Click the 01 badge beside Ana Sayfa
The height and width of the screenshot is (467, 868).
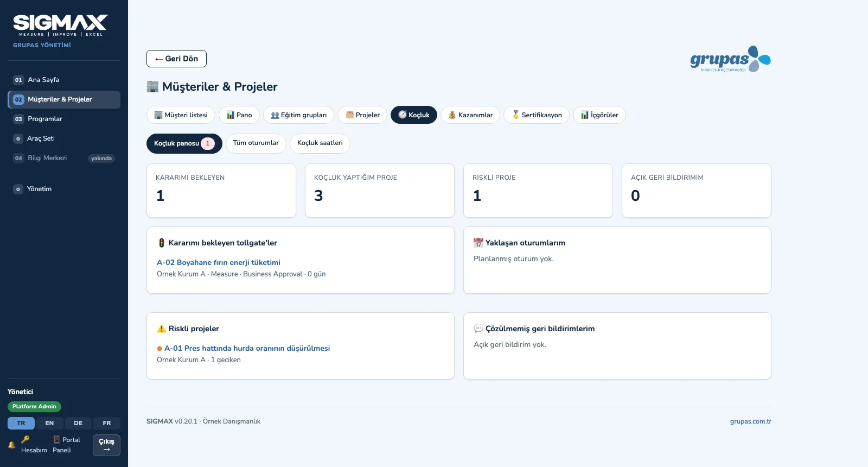[18, 80]
